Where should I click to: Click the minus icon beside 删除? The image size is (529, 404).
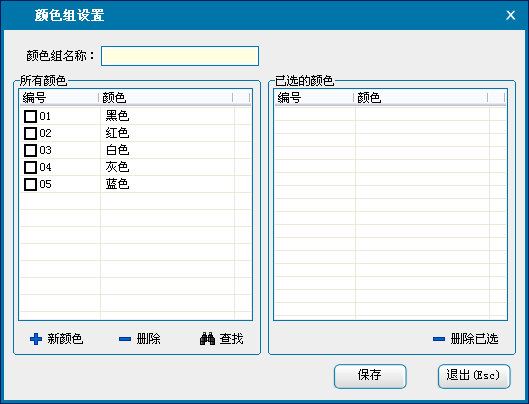click(125, 339)
